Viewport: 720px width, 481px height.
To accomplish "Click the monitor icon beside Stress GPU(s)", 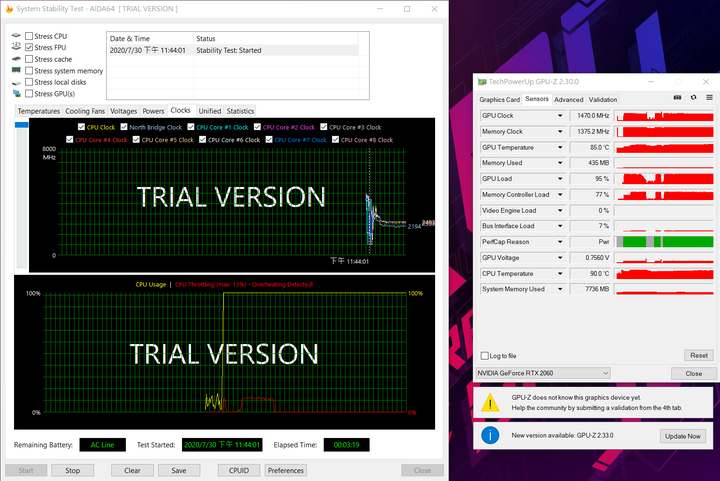I will point(17,94).
